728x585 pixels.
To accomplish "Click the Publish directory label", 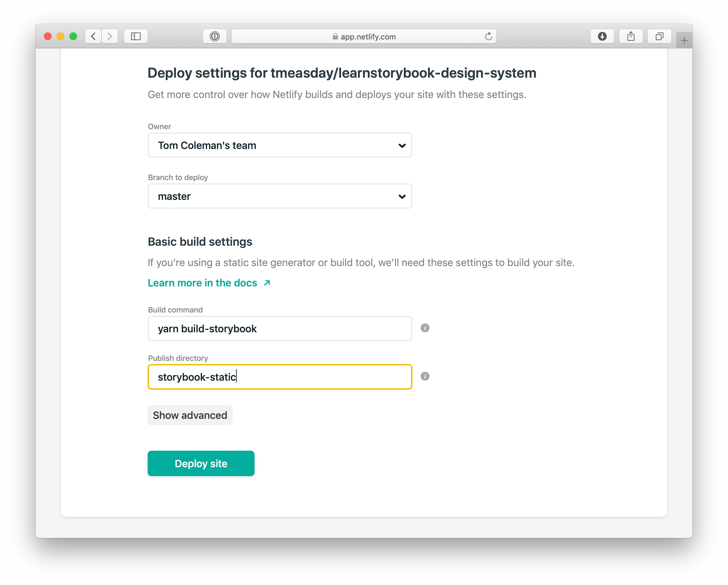I will click(x=178, y=358).
